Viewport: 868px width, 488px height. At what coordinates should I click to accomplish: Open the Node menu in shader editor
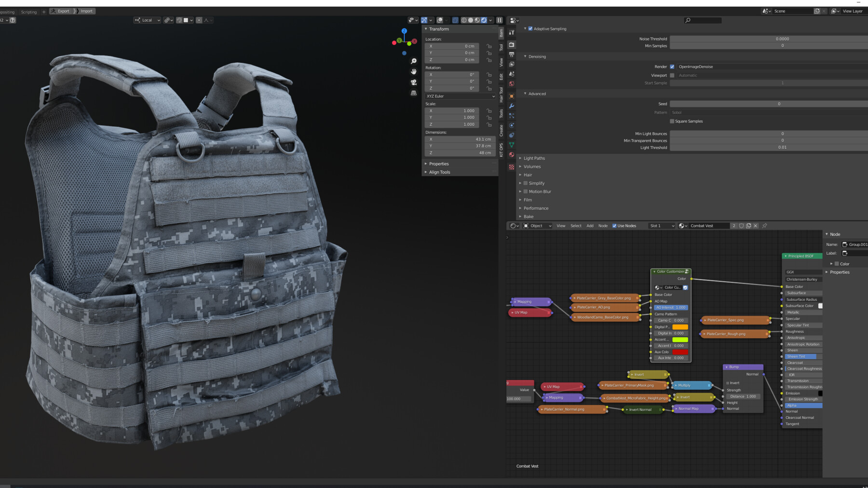tap(602, 225)
